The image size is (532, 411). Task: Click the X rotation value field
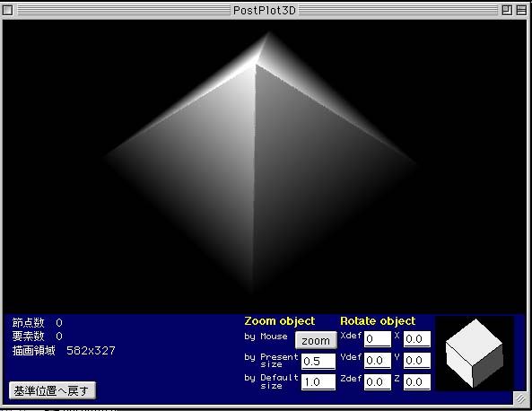(417, 339)
